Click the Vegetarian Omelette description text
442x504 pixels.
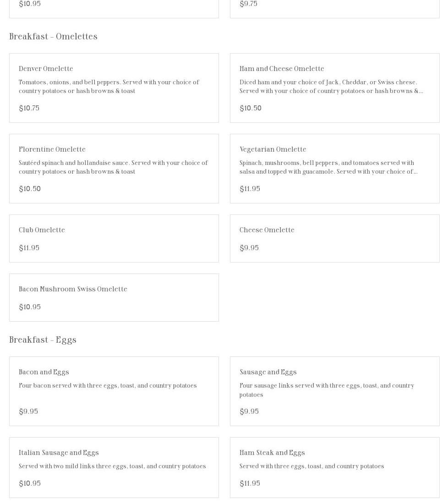(328, 167)
